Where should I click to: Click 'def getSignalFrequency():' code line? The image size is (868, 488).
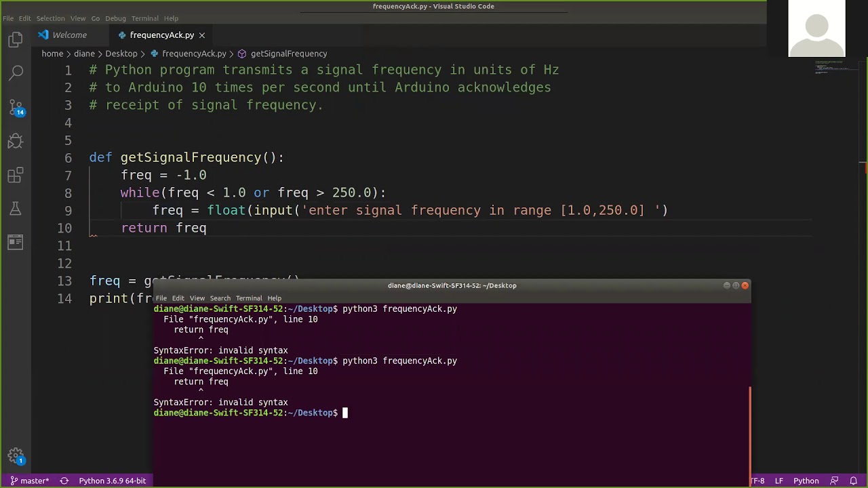pos(186,157)
